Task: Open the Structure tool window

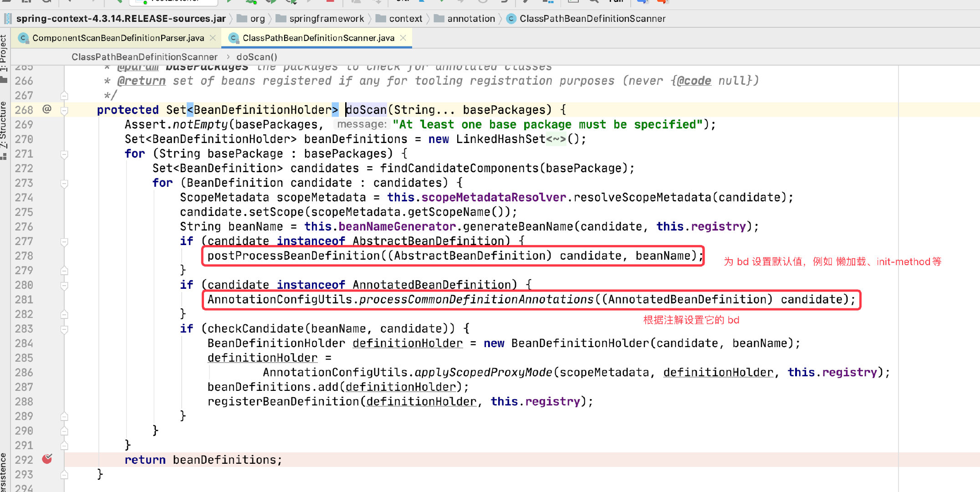Action: pos(4,130)
